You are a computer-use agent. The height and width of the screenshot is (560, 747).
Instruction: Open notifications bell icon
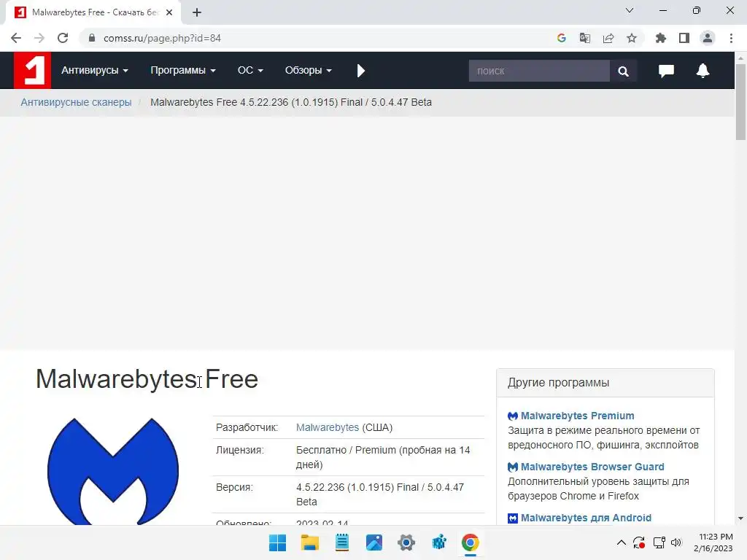(703, 71)
